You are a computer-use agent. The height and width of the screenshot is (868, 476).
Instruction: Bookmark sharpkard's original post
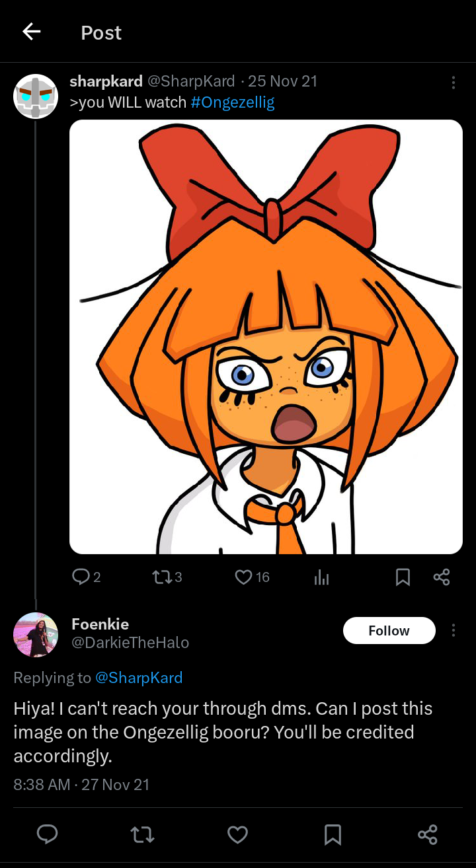click(403, 577)
